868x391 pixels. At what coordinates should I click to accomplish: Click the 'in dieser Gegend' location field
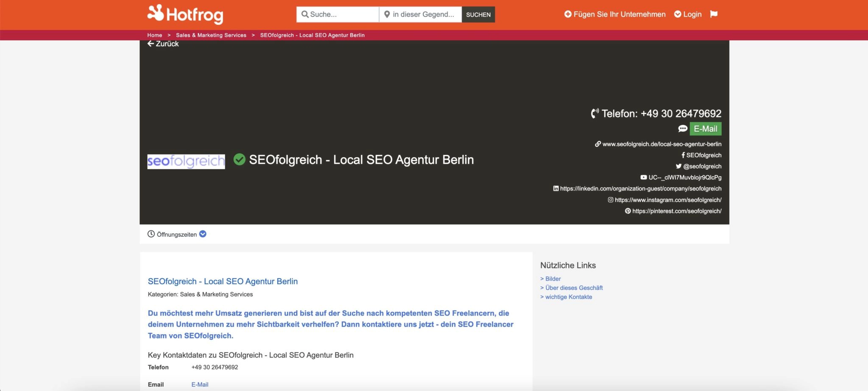(x=420, y=14)
